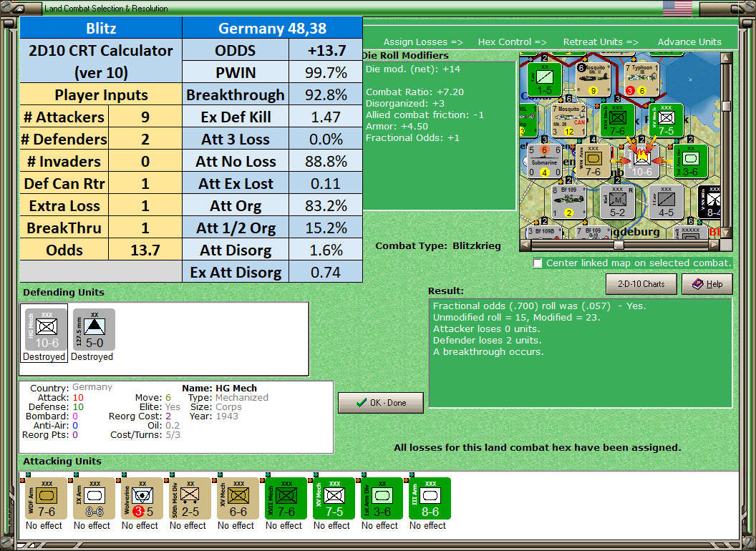The width and height of the screenshot is (756, 551).
Task: Select the WDF Arm 7-6 attacking unit
Action: pos(47,499)
